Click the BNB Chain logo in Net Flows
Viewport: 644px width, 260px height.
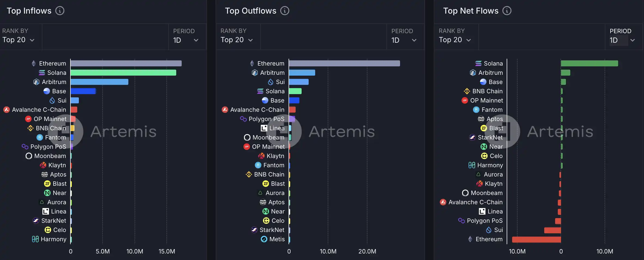tap(467, 91)
